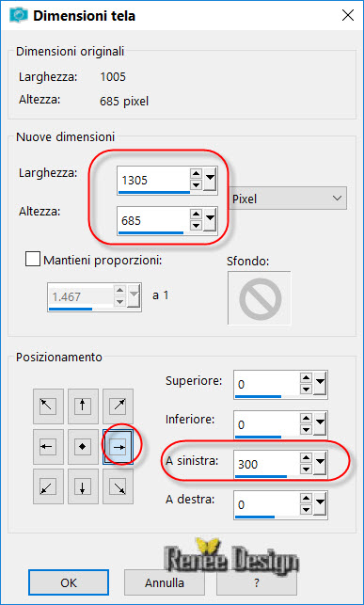Decrease the Superiore value with down arrow
Screen dimensions: 364x605
[x=307, y=390]
